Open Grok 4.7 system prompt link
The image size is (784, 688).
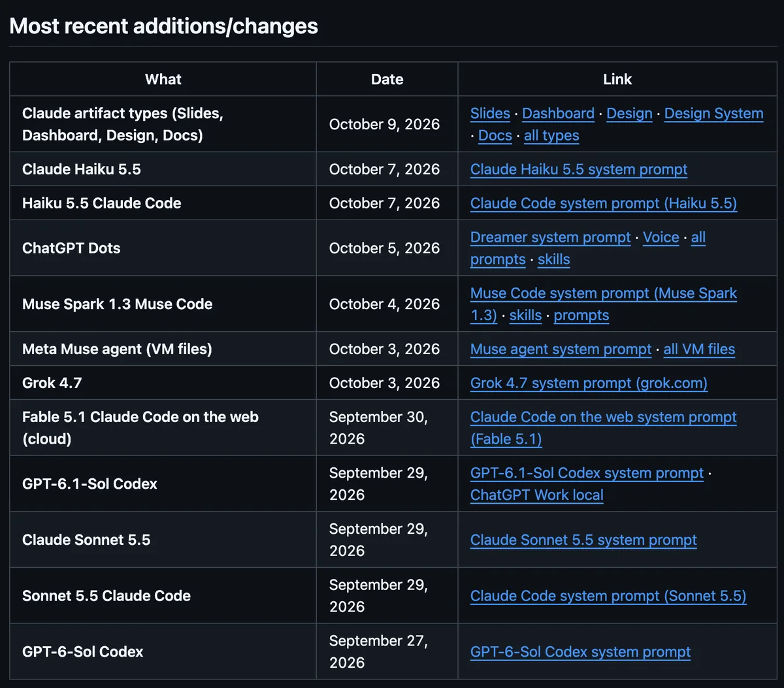click(x=589, y=384)
